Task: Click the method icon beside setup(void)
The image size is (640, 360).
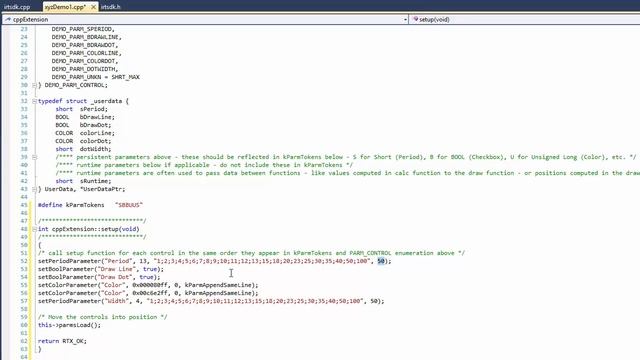Action: 416,19
